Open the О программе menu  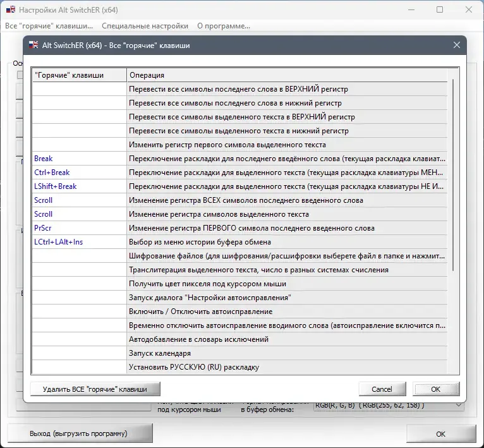[x=224, y=26]
